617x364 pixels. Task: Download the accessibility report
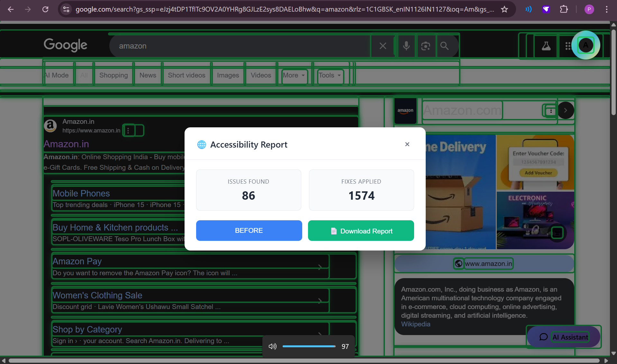(361, 231)
